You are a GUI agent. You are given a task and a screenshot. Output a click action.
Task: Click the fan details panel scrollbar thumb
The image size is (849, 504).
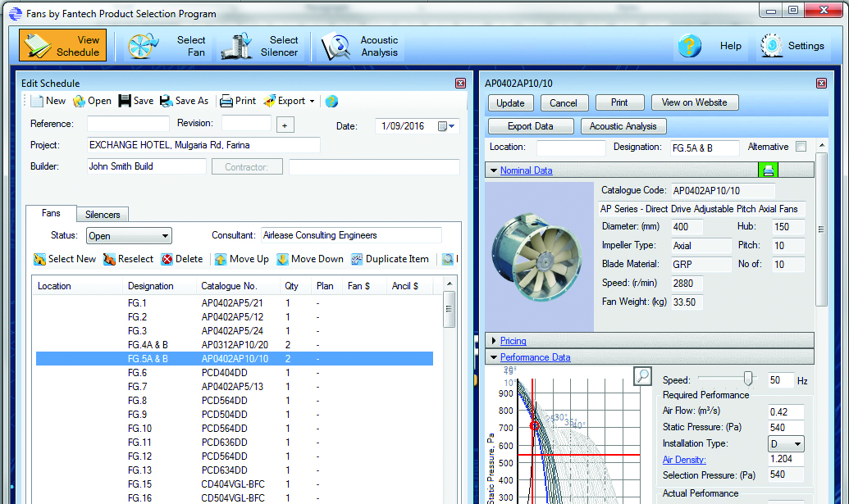point(821,229)
